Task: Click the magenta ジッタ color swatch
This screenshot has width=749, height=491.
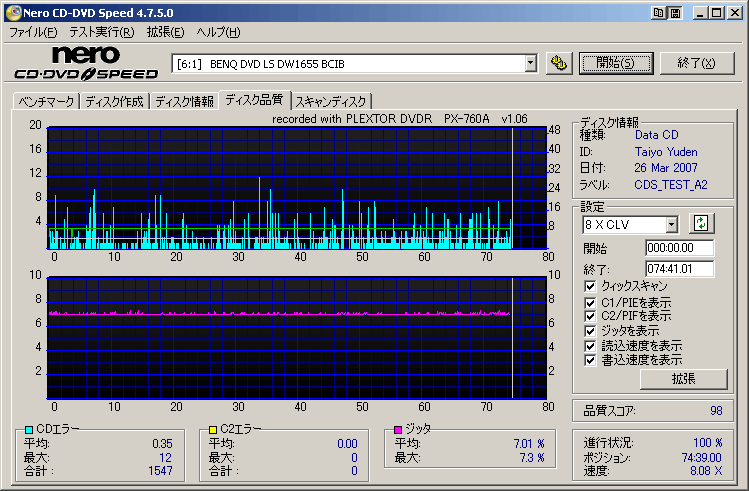Action: point(398,429)
